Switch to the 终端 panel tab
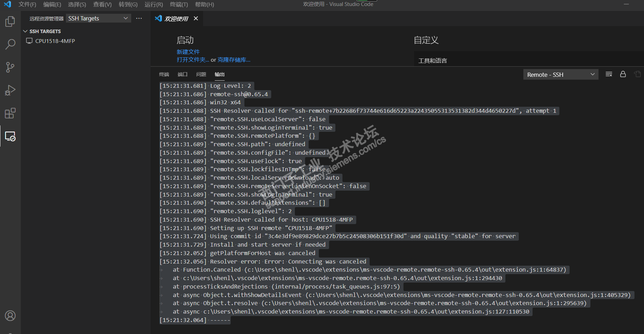Image resolution: width=644 pixels, height=334 pixels. click(x=164, y=74)
